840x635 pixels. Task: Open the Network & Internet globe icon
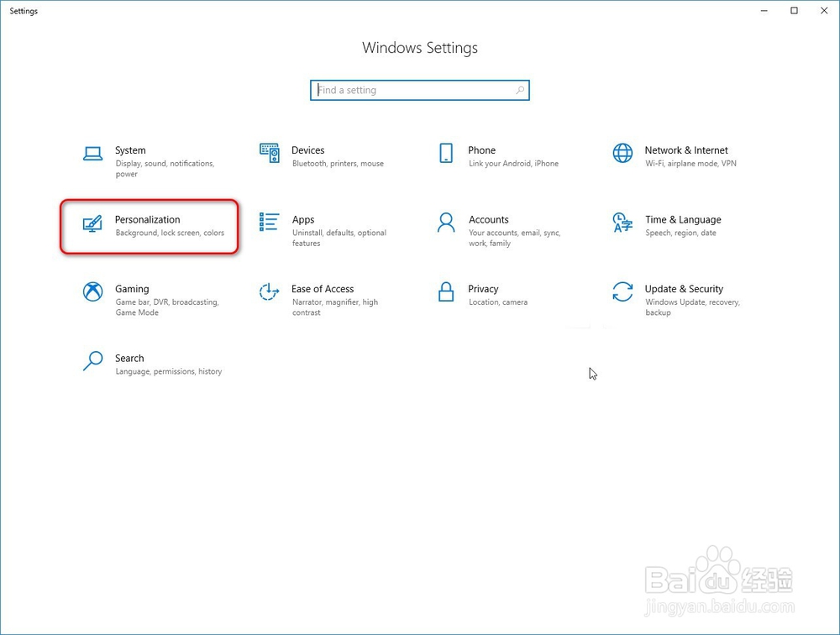pos(622,153)
